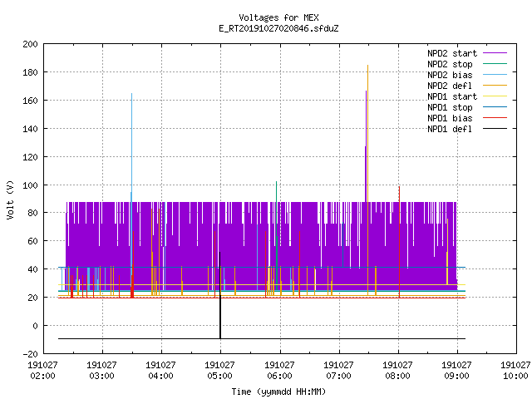Click the black vertical spike at 05:00
This screenshot has height=399, width=532.
tap(220, 295)
